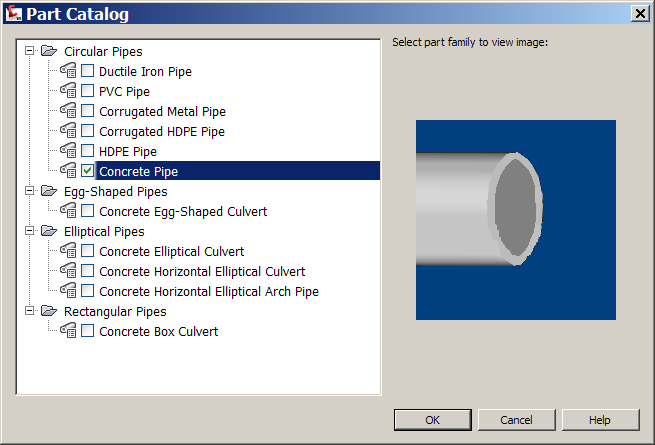Click the part icon beside HDPE Pipe
This screenshot has height=445, width=655.
[68, 151]
